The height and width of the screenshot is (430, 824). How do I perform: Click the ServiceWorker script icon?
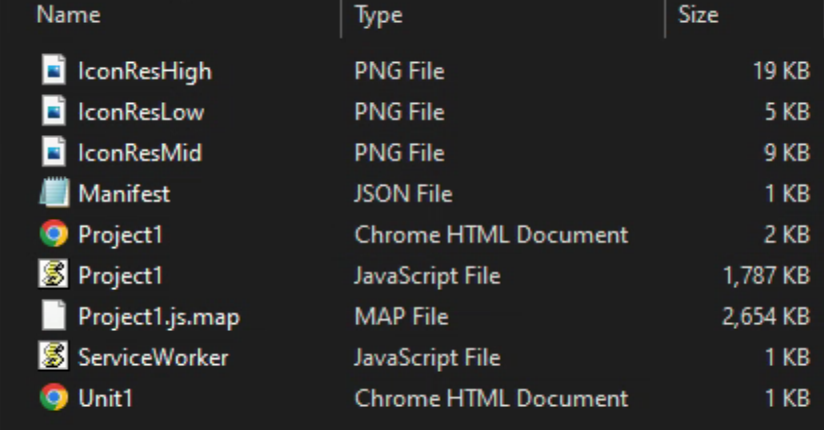(54, 356)
